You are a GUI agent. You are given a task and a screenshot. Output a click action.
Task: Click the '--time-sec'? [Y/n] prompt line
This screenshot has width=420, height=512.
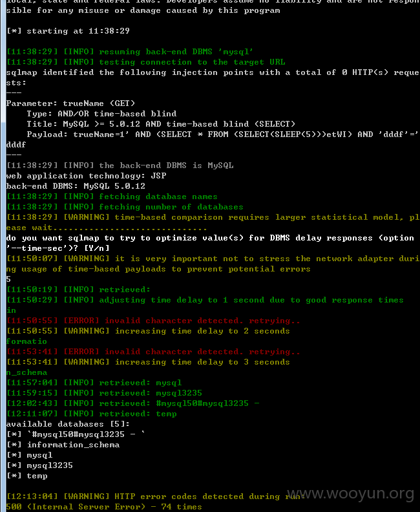pyautogui.click(x=58, y=248)
